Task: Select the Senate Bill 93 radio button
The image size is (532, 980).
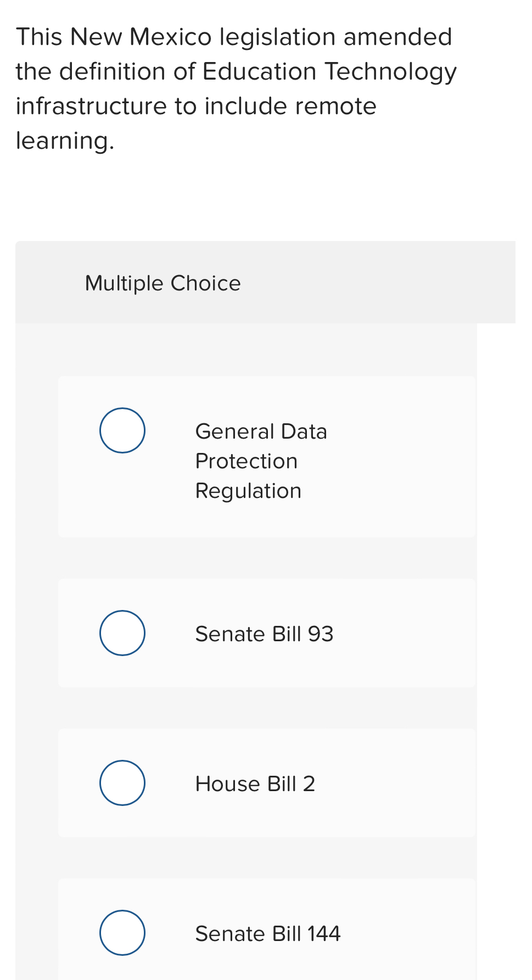Action: point(122,632)
